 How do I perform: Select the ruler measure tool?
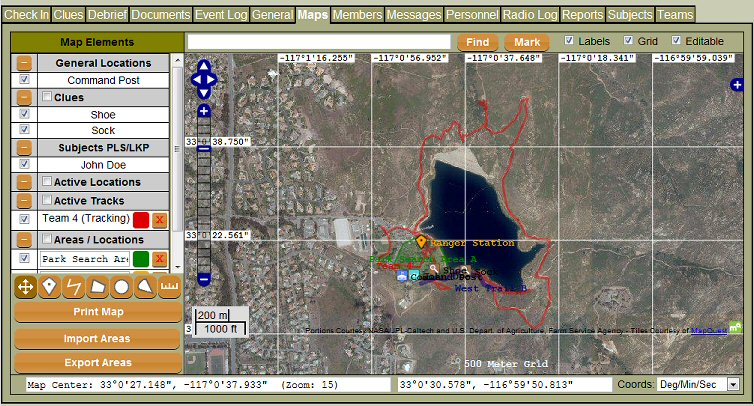(x=169, y=287)
